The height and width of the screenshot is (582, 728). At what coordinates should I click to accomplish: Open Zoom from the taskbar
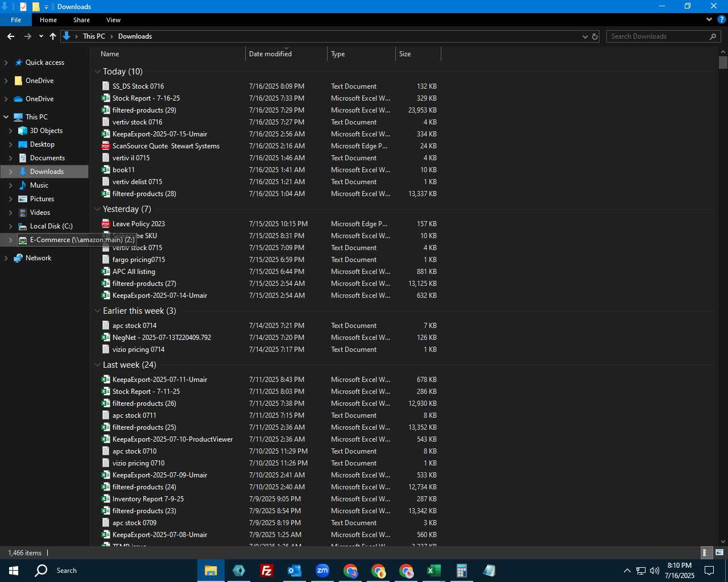coord(322,571)
